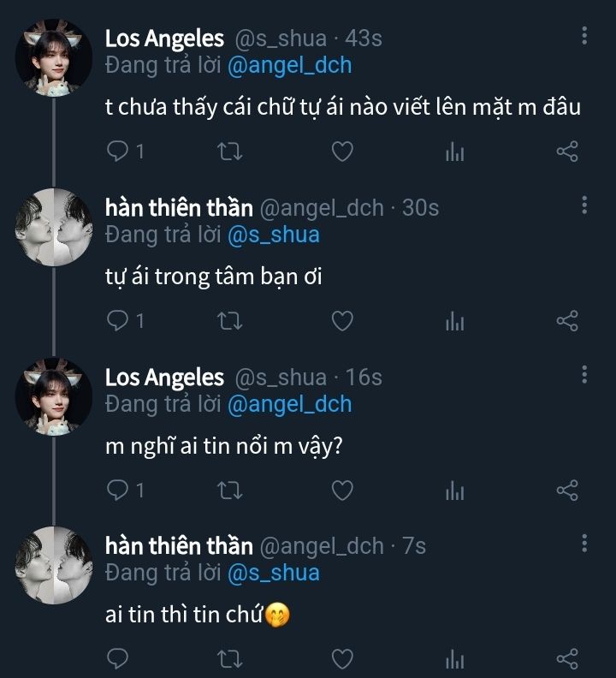Open the Los Angeles display name at 16s
The height and width of the screenshot is (678, 616).
pos(164,378)
